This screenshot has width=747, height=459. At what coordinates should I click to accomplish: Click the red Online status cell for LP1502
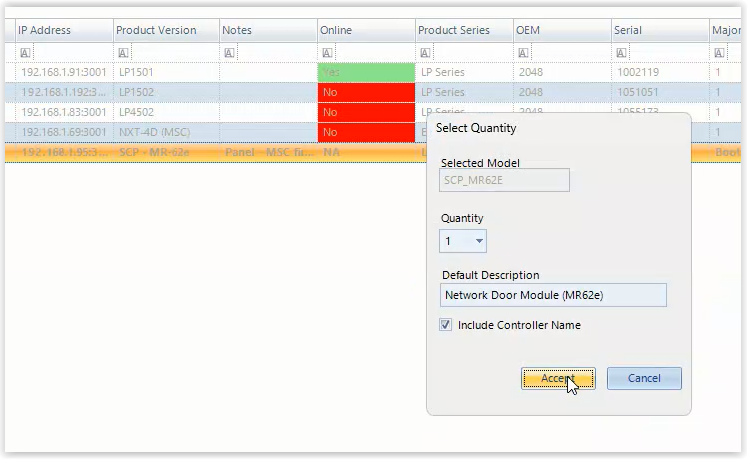(365, 92)
